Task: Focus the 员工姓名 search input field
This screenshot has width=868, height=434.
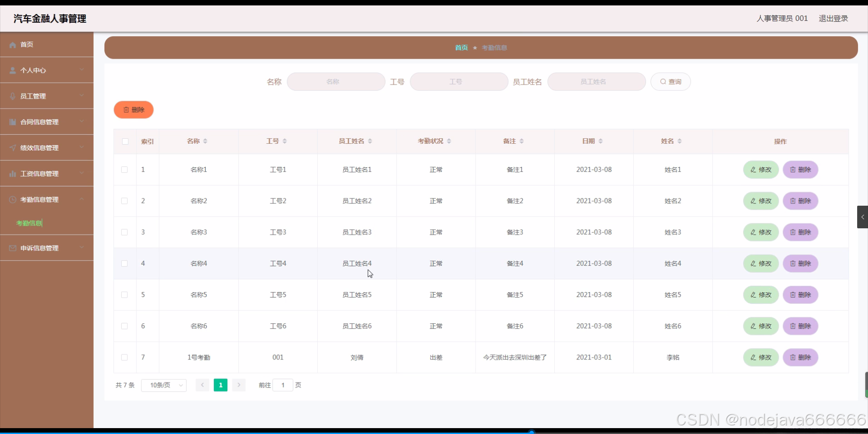Action: pyautogui.click(x=596, y=82)
